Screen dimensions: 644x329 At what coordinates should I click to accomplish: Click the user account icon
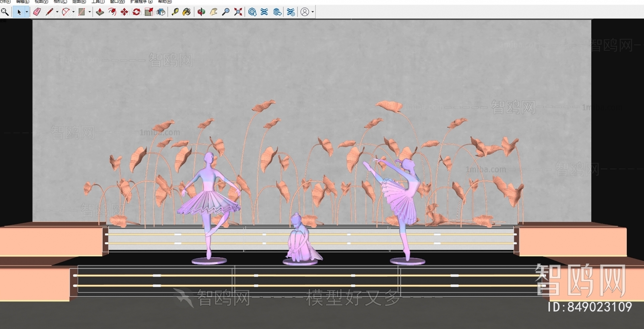[x=305, y=12]
